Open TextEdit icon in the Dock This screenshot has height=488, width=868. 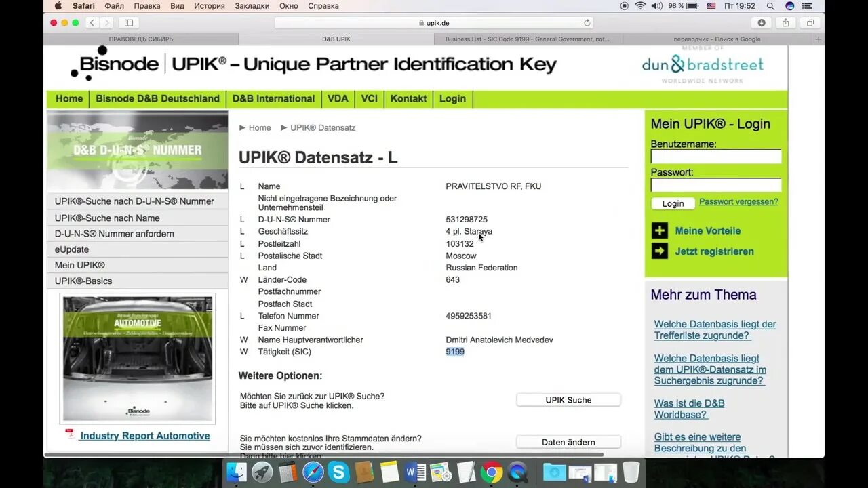(x=467, y=472)
